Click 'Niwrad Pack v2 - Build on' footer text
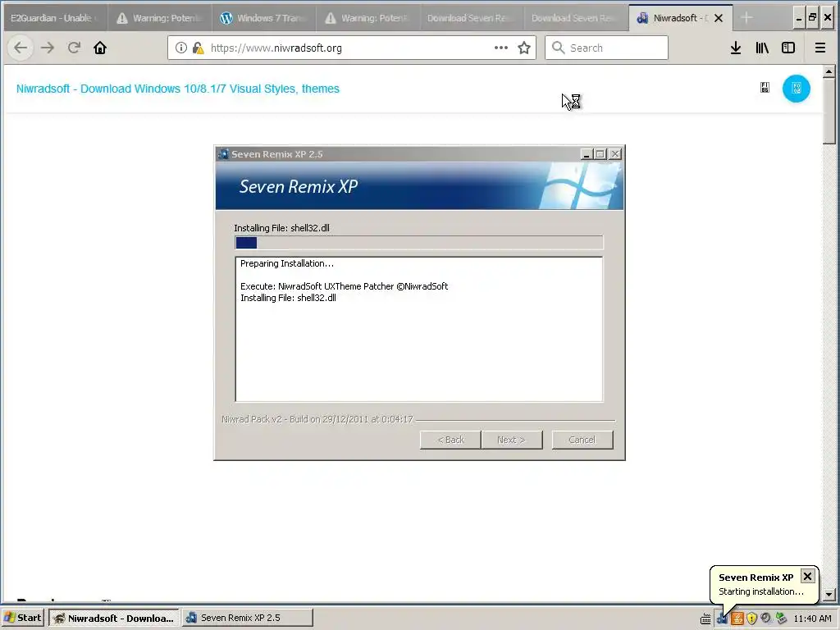 [317, 419]
